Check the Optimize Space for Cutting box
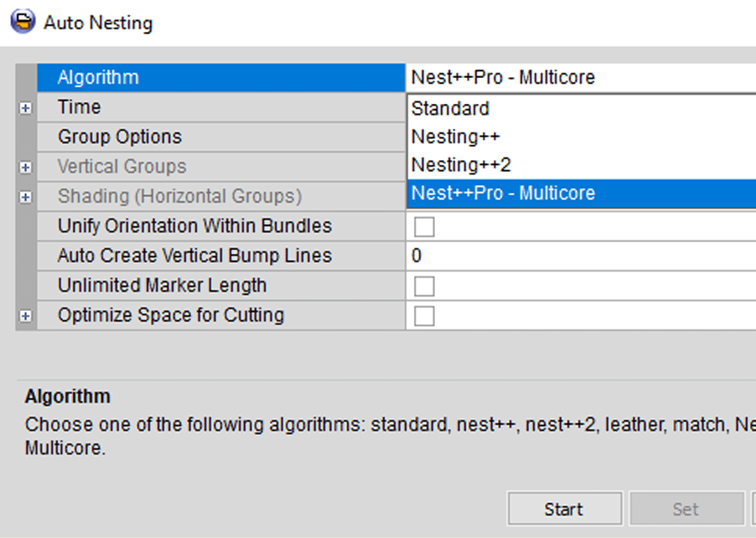This screenshot has width=756, height=538. click(424, 316)
